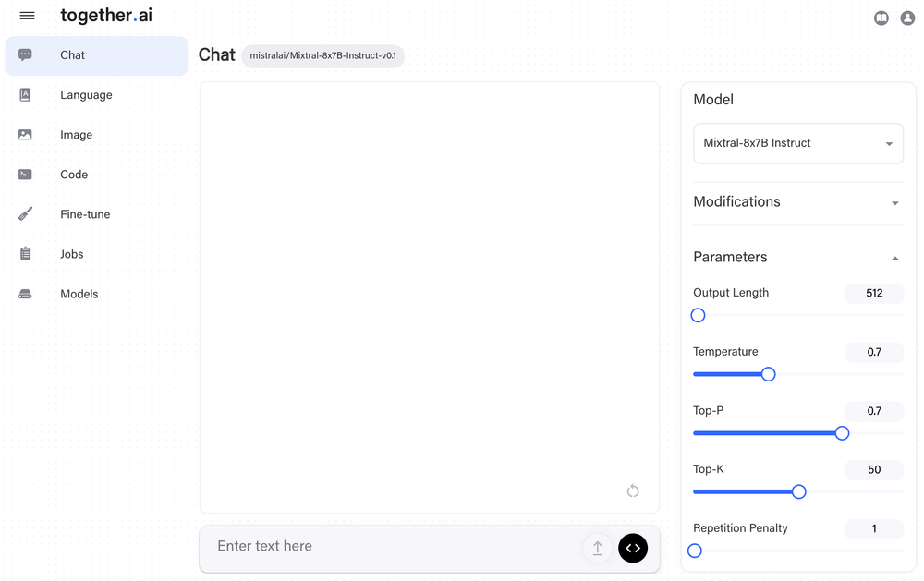Open the Mixtral-8x7B Instruct model dropdown
This screenshot has height=581, width=924.
point(798,143)
